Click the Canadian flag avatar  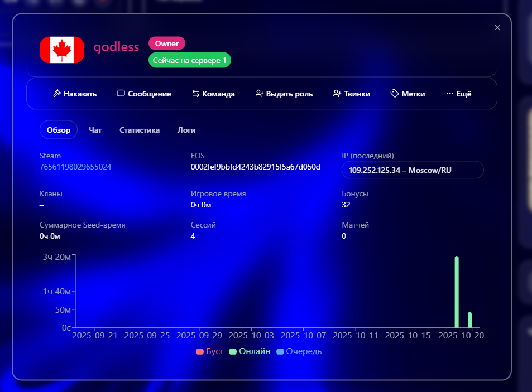61,50
